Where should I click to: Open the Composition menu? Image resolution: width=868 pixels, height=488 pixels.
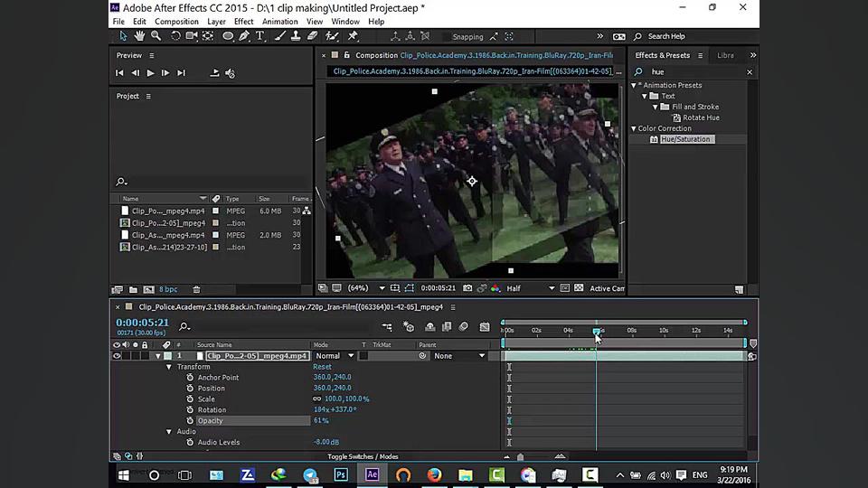point(176,22)
